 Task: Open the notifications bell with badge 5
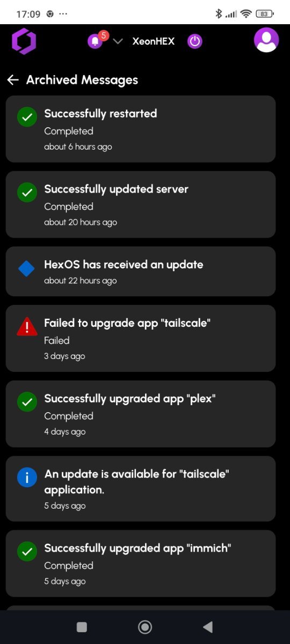point(97,41)
